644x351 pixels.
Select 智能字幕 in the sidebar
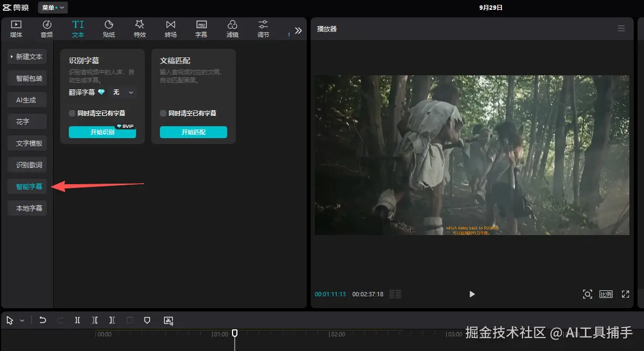[x=27, y=186]
